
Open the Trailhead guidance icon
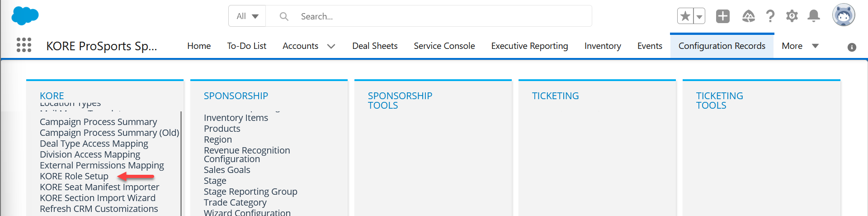point(749,16)
